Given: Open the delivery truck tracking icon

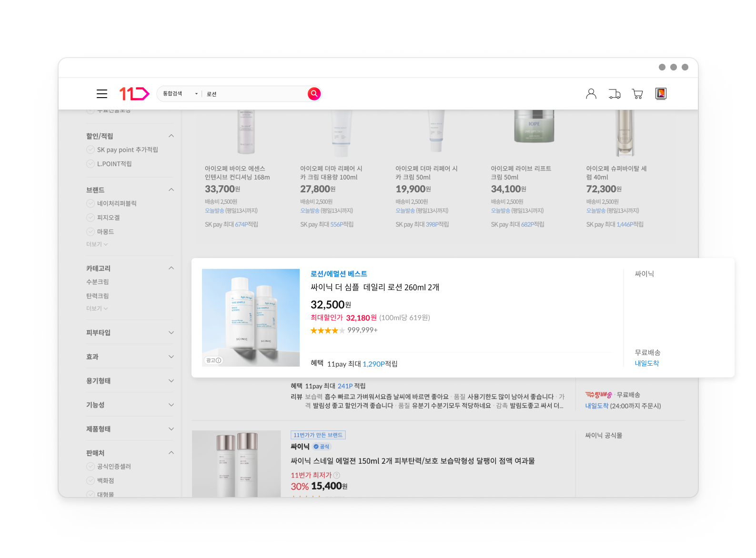Looking at the screenshot, I should pyautogui.click(x=615, y=94).
